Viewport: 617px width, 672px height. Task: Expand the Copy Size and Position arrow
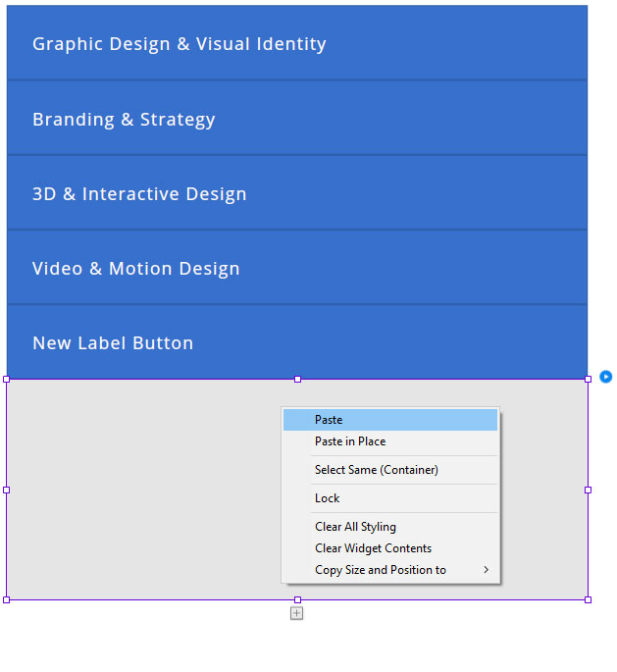[486, 570]
